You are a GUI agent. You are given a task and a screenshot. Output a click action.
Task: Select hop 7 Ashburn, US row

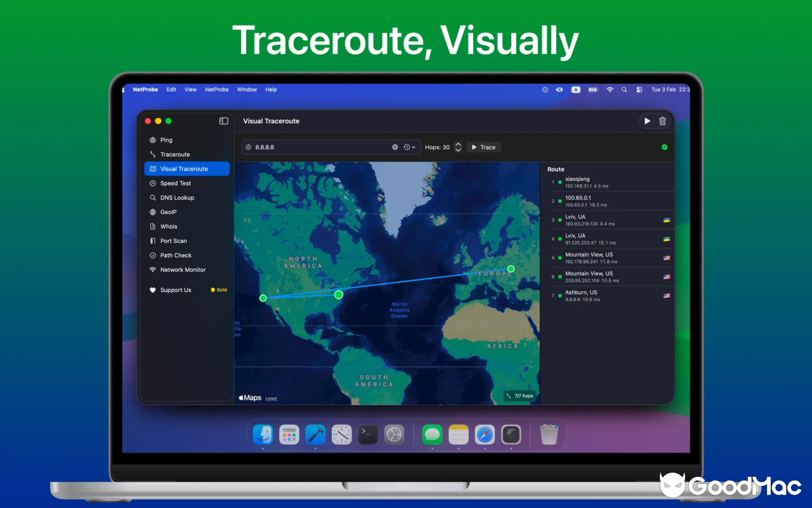pos(608,295)
